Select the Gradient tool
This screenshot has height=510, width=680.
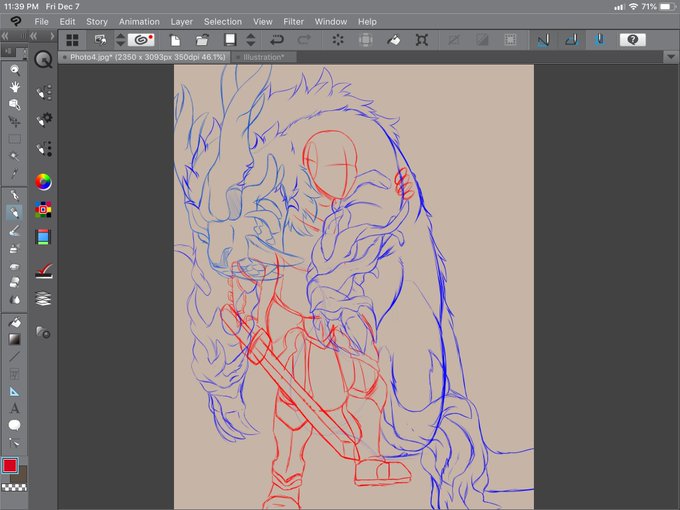point(14,339)
